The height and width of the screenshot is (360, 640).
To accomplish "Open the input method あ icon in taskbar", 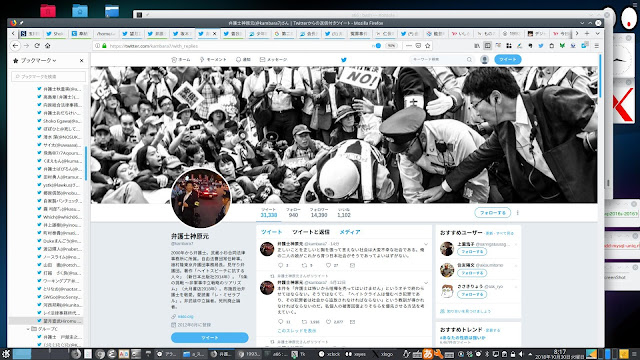I will [428, 354].
